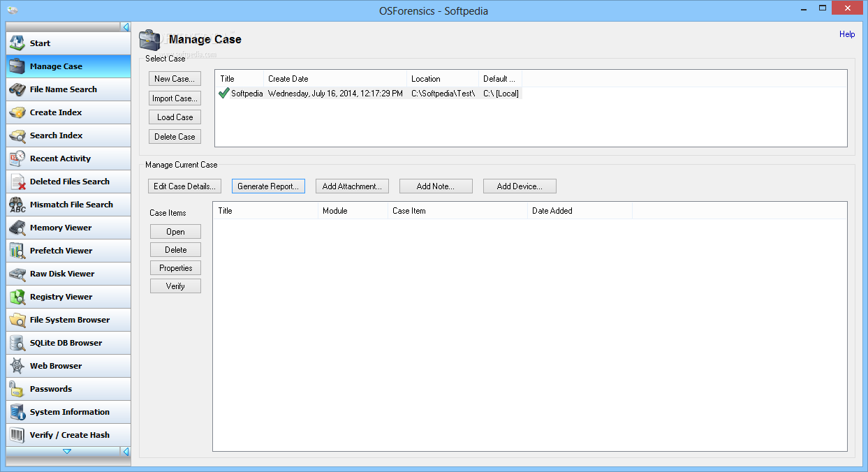Click Generate Report... button
Image resolution: width=868 pixels, height=472 pixels.
coord(268,186)
